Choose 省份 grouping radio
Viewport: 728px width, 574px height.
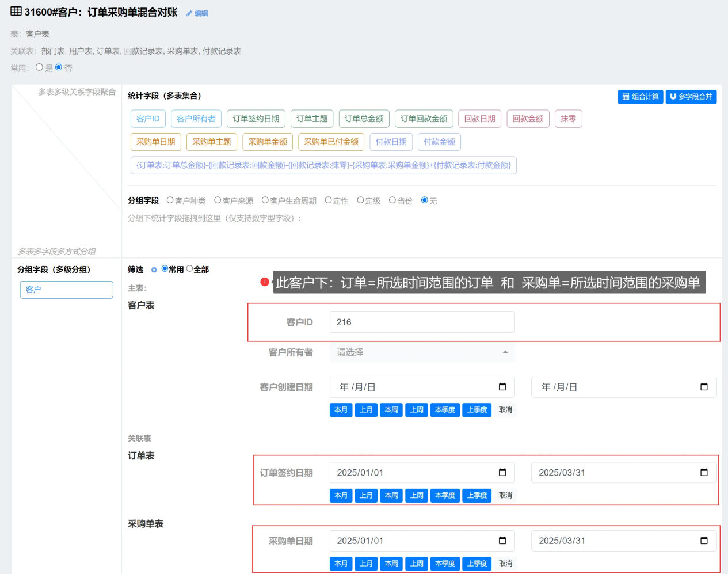[392, 200]
